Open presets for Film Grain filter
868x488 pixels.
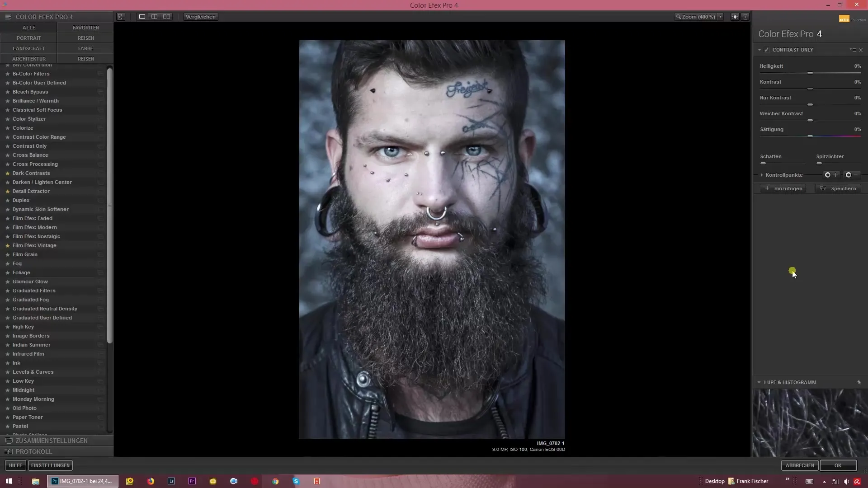point(100,254)
